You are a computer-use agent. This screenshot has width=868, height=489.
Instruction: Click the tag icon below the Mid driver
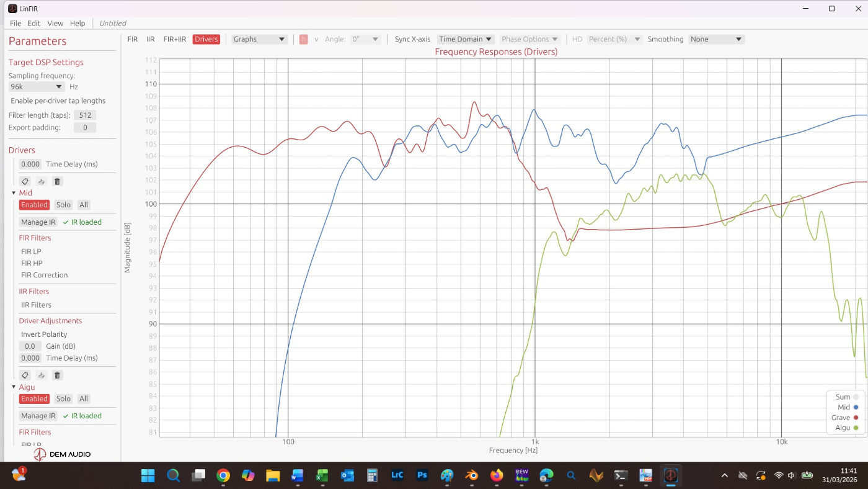point(25,375)
